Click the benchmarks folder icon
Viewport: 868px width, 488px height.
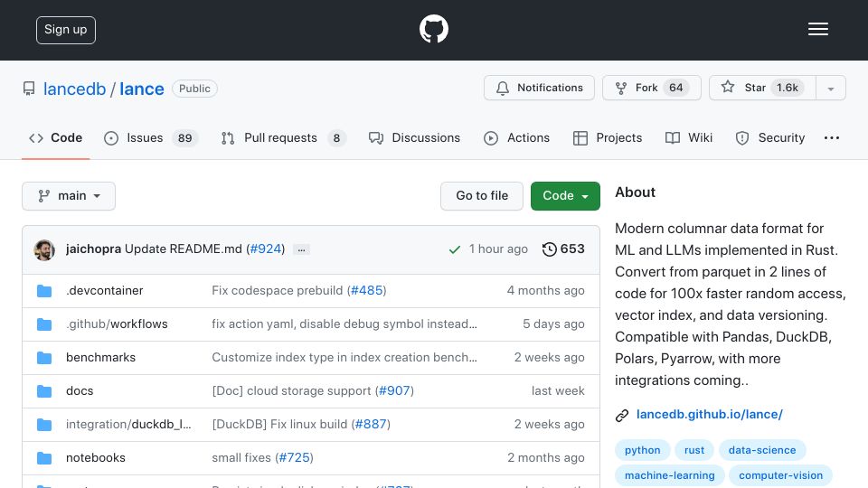[x=44, y=358]
